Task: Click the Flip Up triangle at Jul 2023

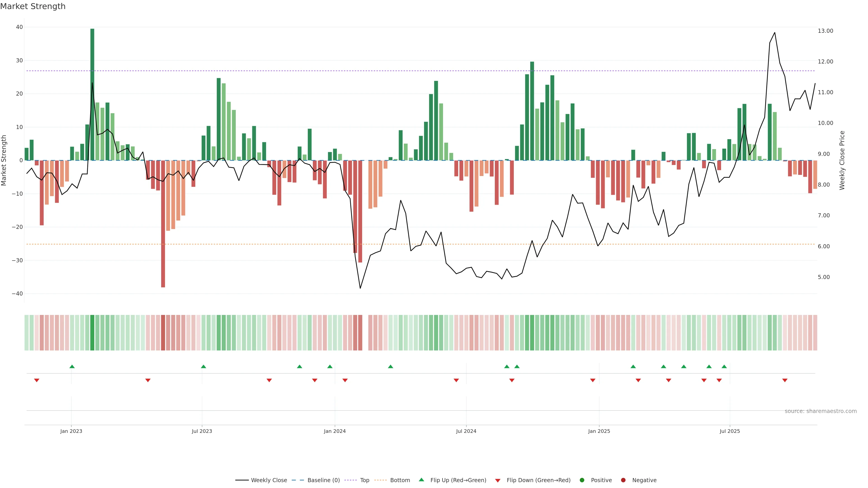Action: (x=203, y=366)
